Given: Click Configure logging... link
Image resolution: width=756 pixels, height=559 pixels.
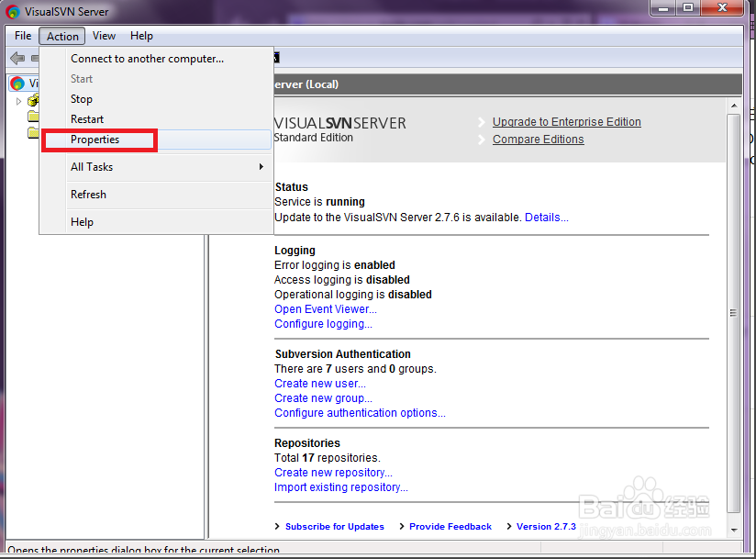Looking at the screenshot, I should click(x=323, y=324).
